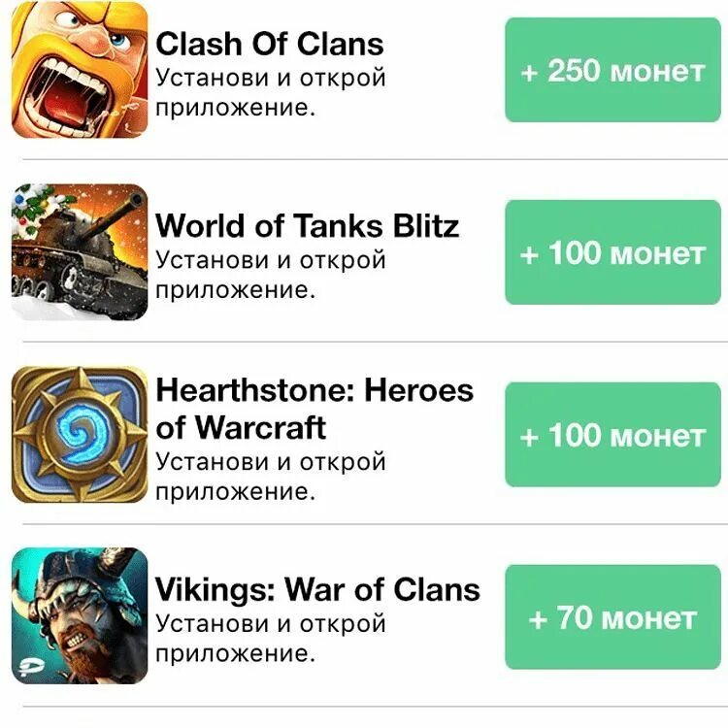Click the divider line below World of Tanks
The image size is (728, 728).
(x=375, y=342)
